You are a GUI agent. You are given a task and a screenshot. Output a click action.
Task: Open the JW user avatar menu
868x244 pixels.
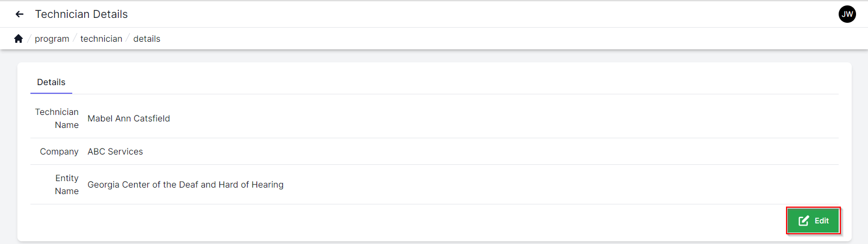847,14
